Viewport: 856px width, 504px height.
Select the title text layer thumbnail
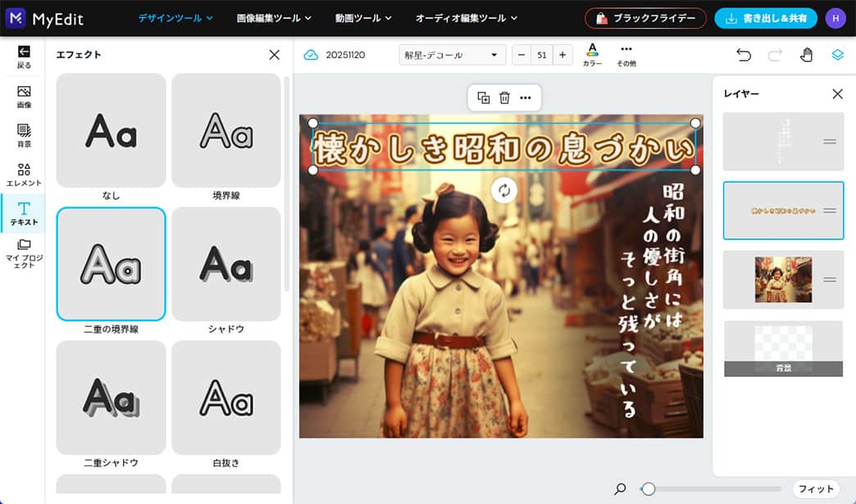click(x=783, y=211)
